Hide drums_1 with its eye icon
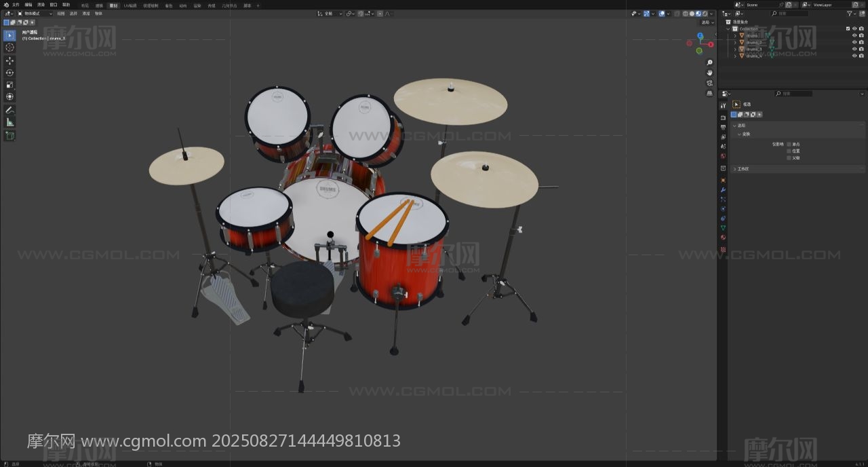Image resolution: width=868 pixels, height=467 pixels. [854, 35]
